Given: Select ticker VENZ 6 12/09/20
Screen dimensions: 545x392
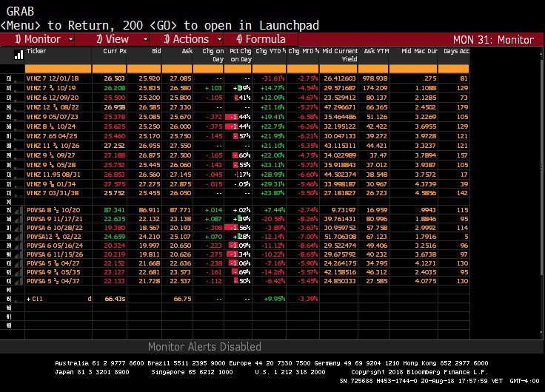Looking at the screenshot, I should [53, 98].
